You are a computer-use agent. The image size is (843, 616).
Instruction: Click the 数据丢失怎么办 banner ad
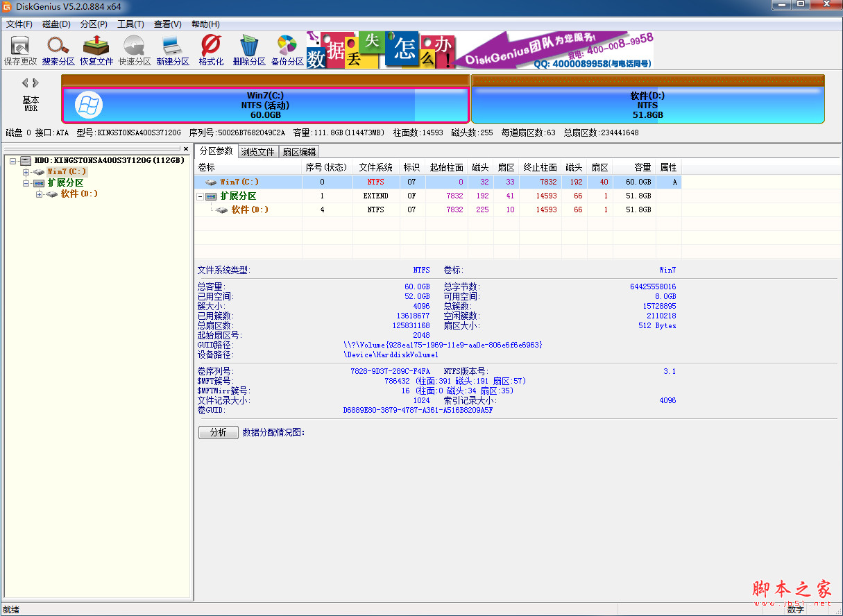point(381,50)
